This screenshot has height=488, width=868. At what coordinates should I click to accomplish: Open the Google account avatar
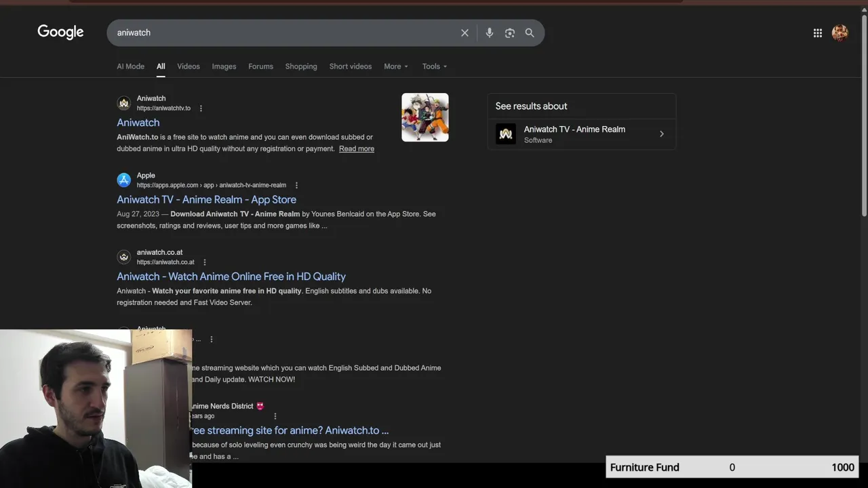840,33
